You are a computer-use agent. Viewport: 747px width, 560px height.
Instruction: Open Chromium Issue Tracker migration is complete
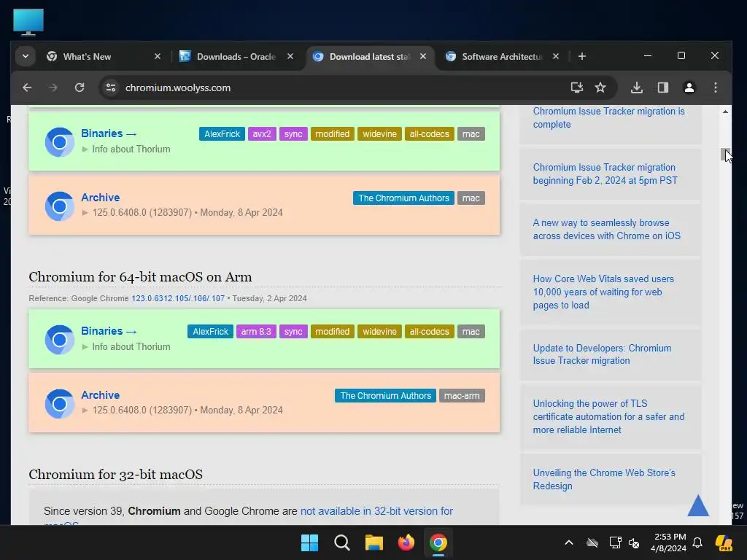pos(608,117)
